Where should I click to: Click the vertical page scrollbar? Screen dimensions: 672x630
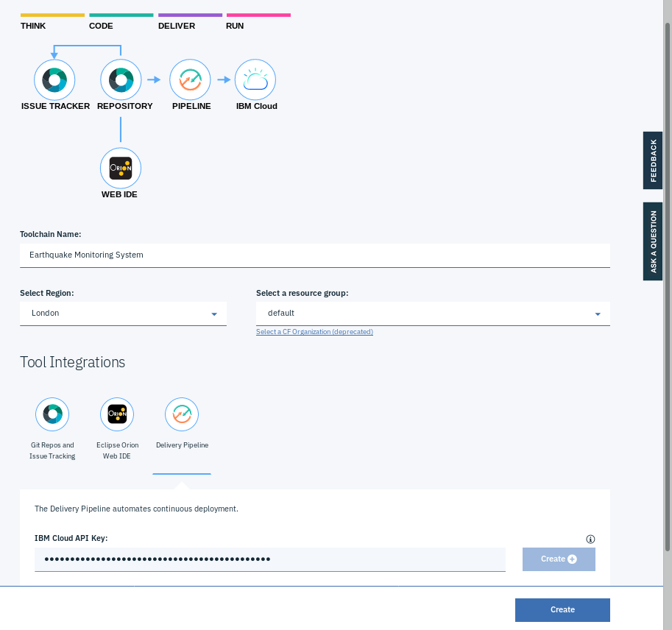[x=668, y=287]
